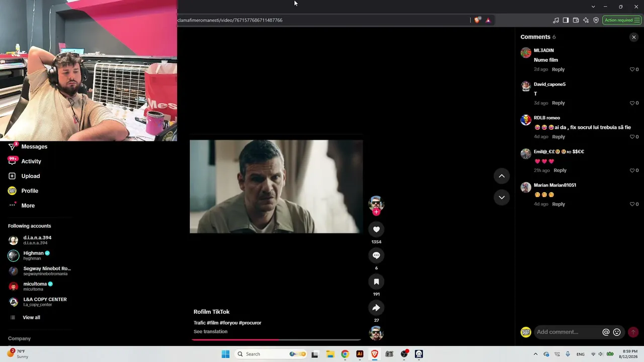Screen dimensions: 644x362
Task: Seek on the video progress bar
Action: [x=276, y=340]
